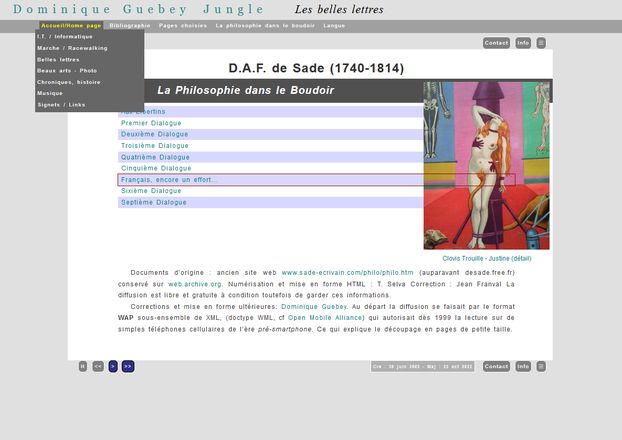This screenshot has height=440, width=622.
Task: Click D.A.F. de Sade (1740-1814) heading
Action: 316,68
